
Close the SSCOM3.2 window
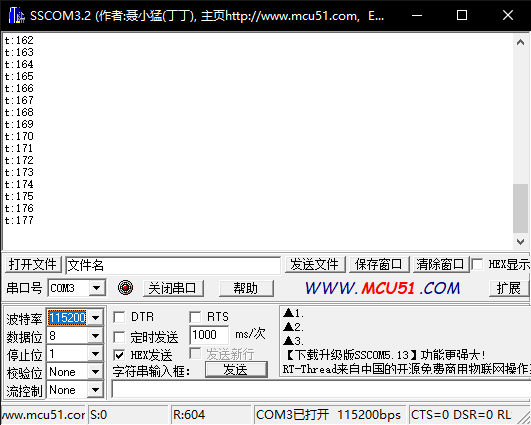click(508, 15)
